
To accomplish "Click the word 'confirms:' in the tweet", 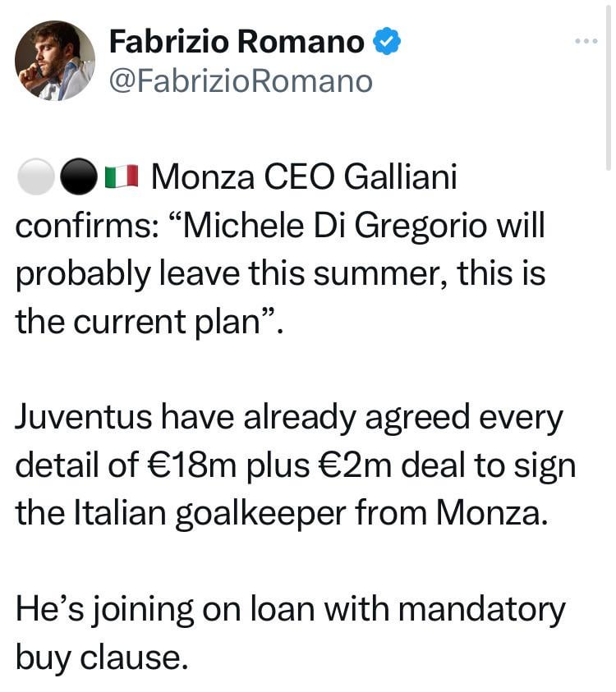I will click(87, 226).
